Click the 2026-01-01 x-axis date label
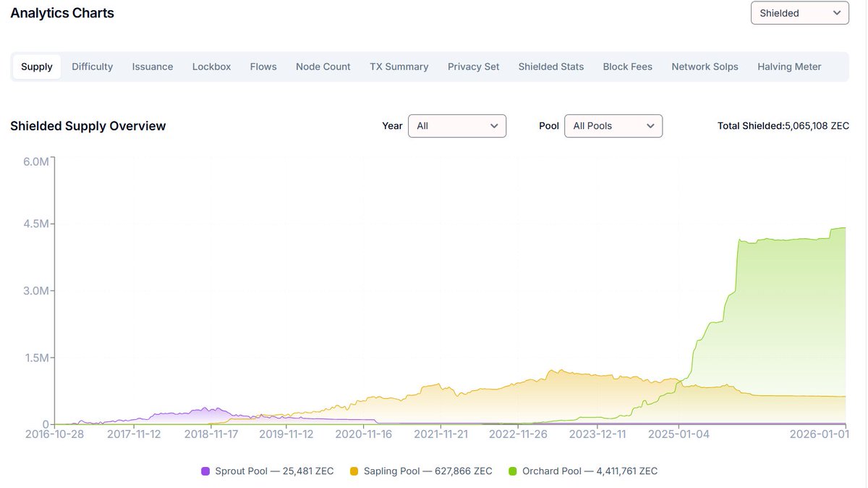Image resolution: width=868 pixels, height=488 pixels. click(820, 434)
